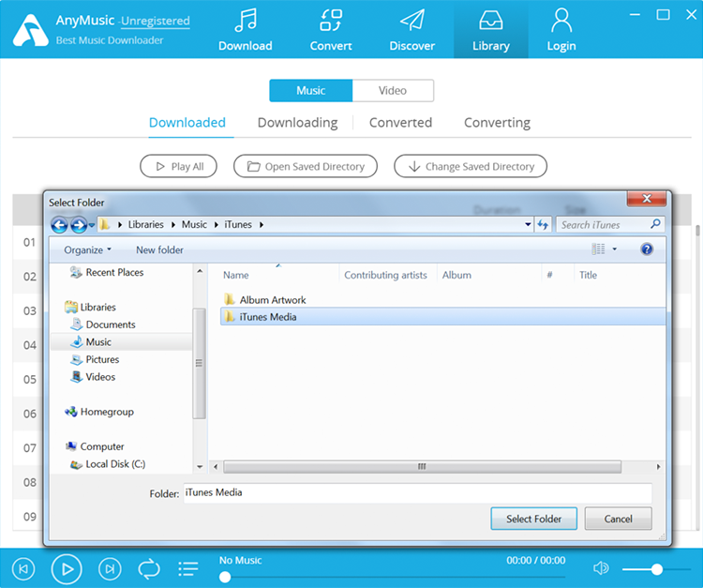Change the view icon
The width and height of the screenshot is (703, 588).
coord(598,249)
